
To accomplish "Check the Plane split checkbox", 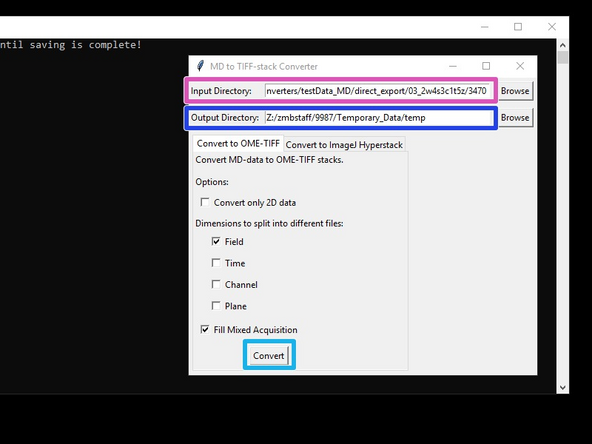I will click(216, 306).
